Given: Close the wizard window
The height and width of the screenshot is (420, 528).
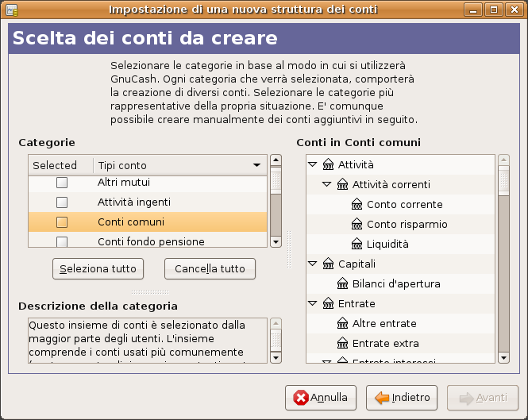Looking at the screenshot, I should click(x=515, y=10).
